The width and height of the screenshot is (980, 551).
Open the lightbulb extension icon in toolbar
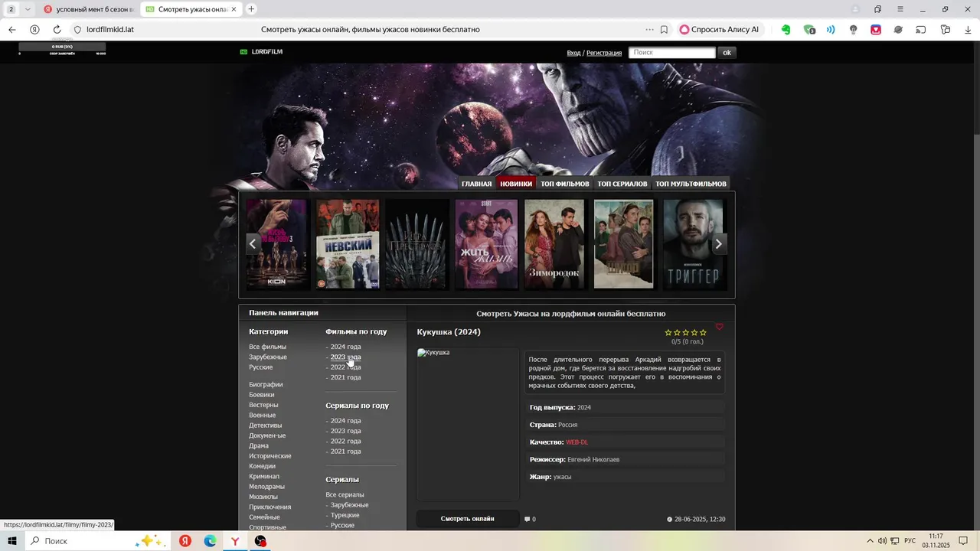[854, 30]
